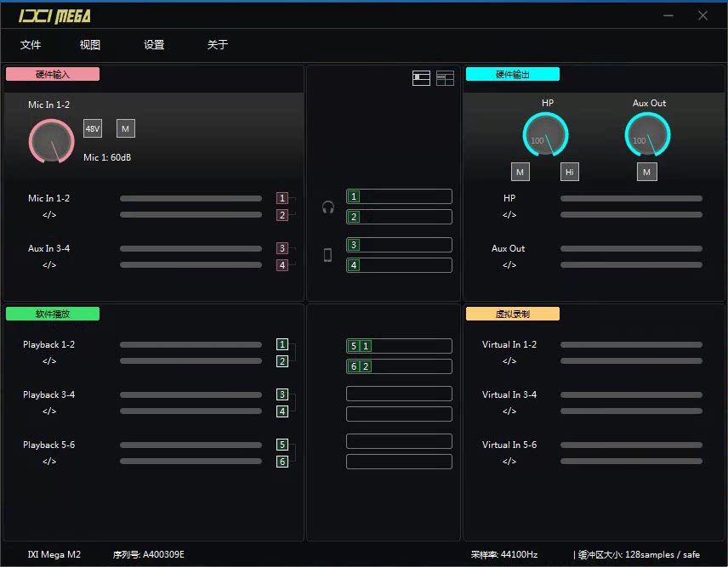Click the green 软件播放 section header

point(53,314)
